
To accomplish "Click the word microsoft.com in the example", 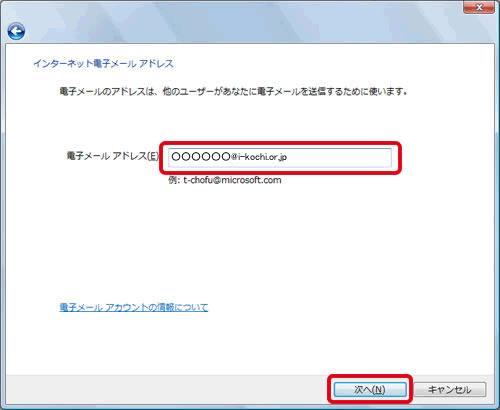I will coord(251,180).
